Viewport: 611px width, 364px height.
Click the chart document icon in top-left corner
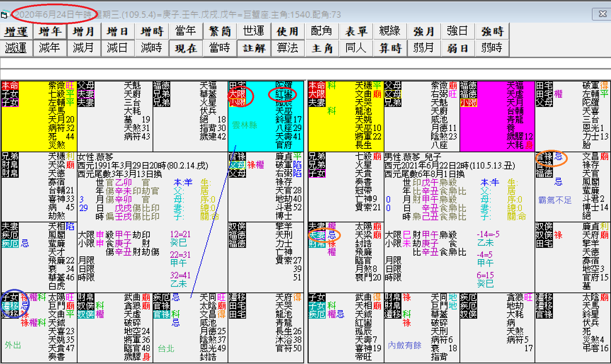point(5,15)
